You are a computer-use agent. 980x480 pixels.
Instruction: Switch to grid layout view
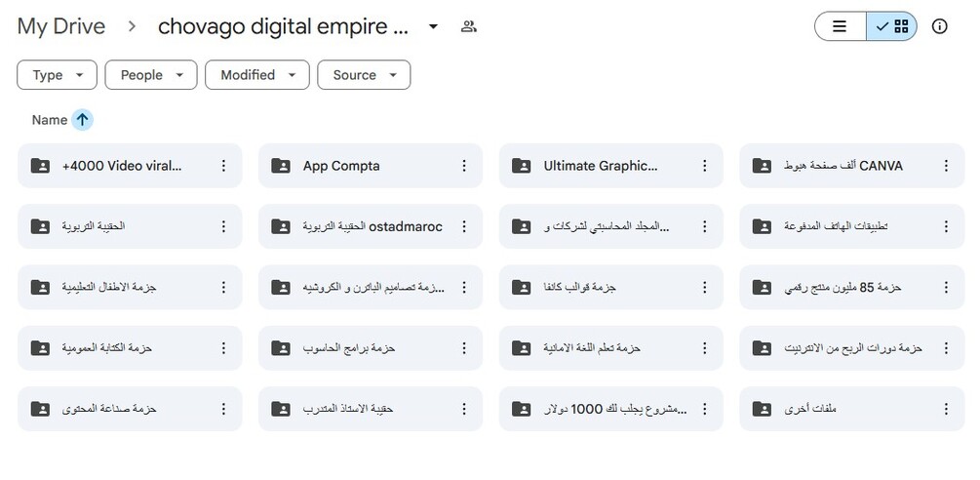click(x=892, y=26)
